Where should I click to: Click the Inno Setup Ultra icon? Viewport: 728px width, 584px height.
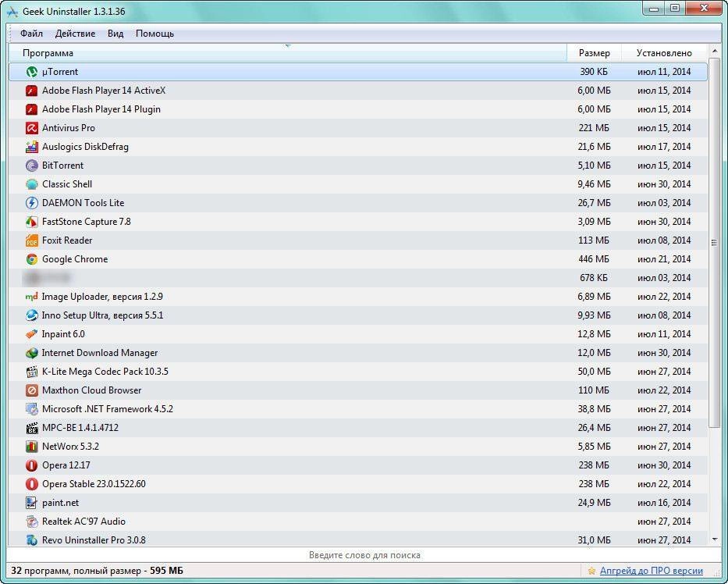tap(31, 315)
